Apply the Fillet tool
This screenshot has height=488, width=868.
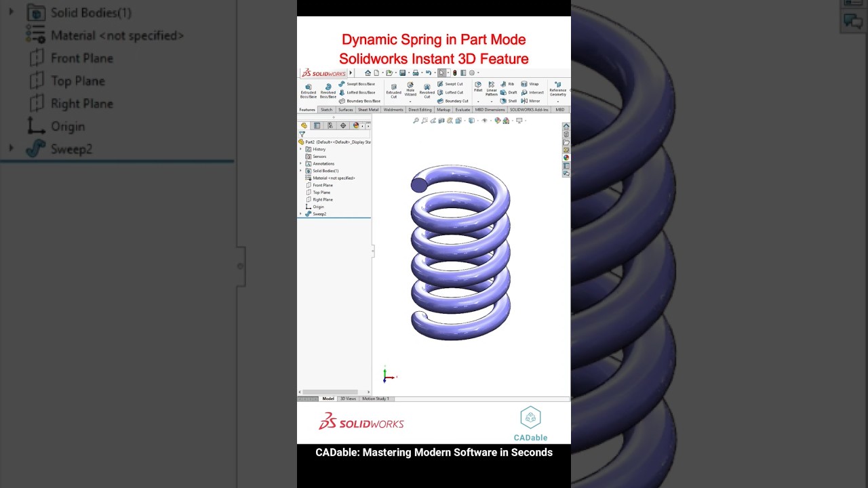pyautogui.click(x=478, y=87)
